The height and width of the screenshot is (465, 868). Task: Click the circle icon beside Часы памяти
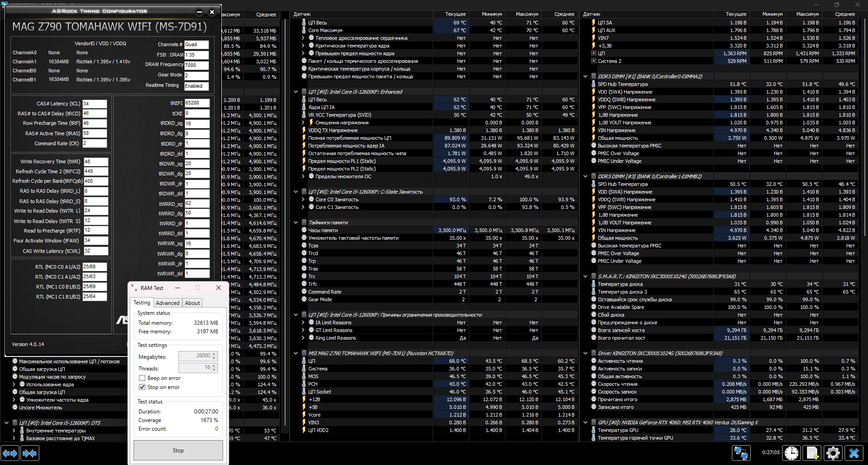[304, 230]
